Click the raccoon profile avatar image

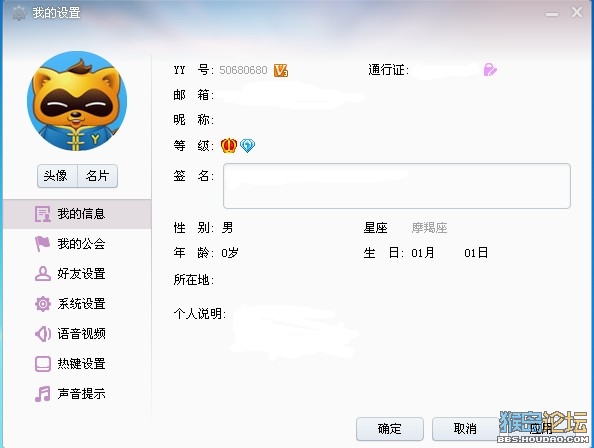[77, 101]
